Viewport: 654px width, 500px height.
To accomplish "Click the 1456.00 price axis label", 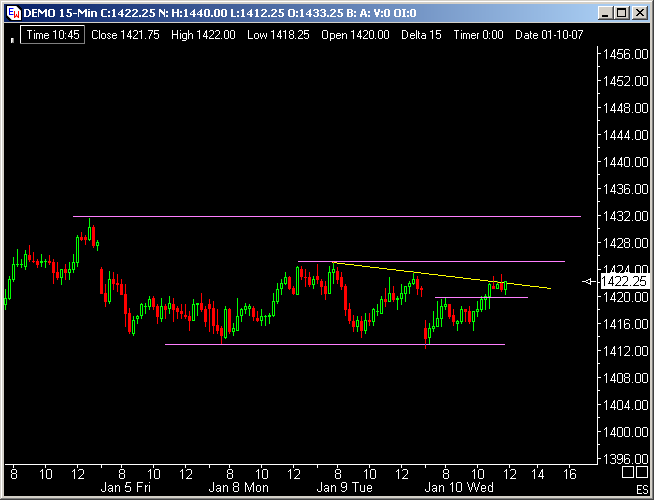I will (626, 54).
